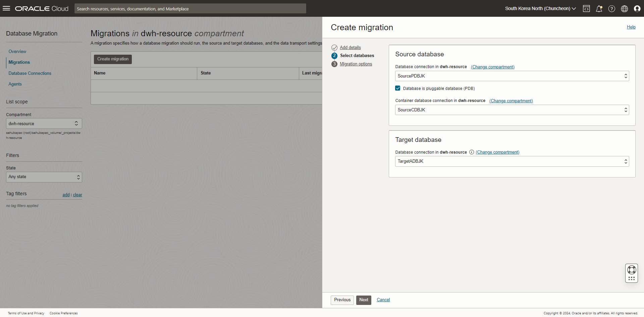Open the help question mark icon
The width and height of the screenshot is (644, 317).
tap(612, 9)
